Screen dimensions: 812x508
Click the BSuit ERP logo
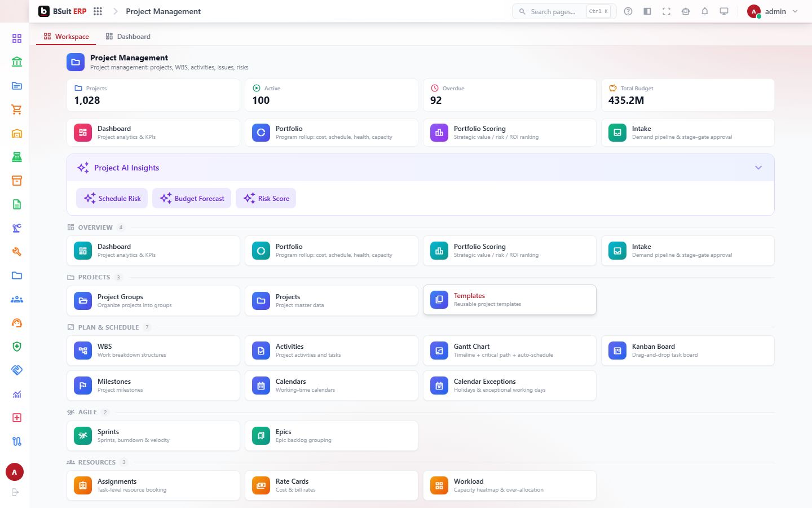63,11
